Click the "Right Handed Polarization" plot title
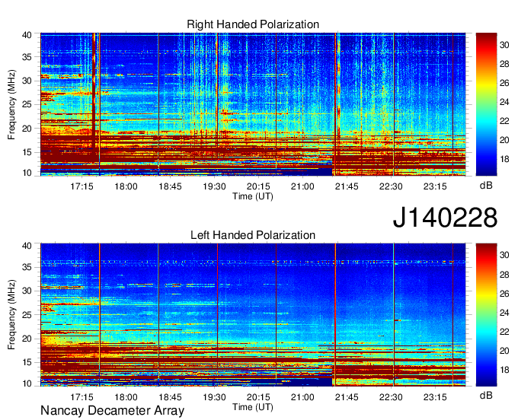518x420 pixels. (253, 24)
